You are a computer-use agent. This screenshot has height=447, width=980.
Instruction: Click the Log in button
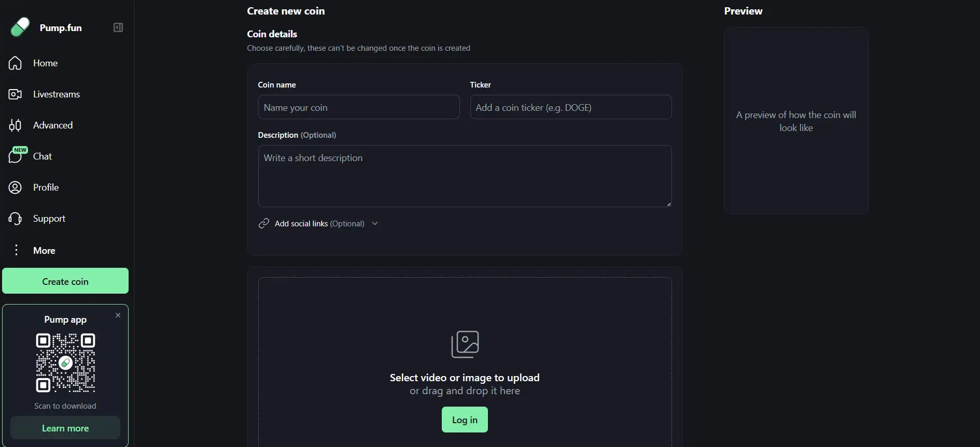pyautogui.click(x=465, y=420)
